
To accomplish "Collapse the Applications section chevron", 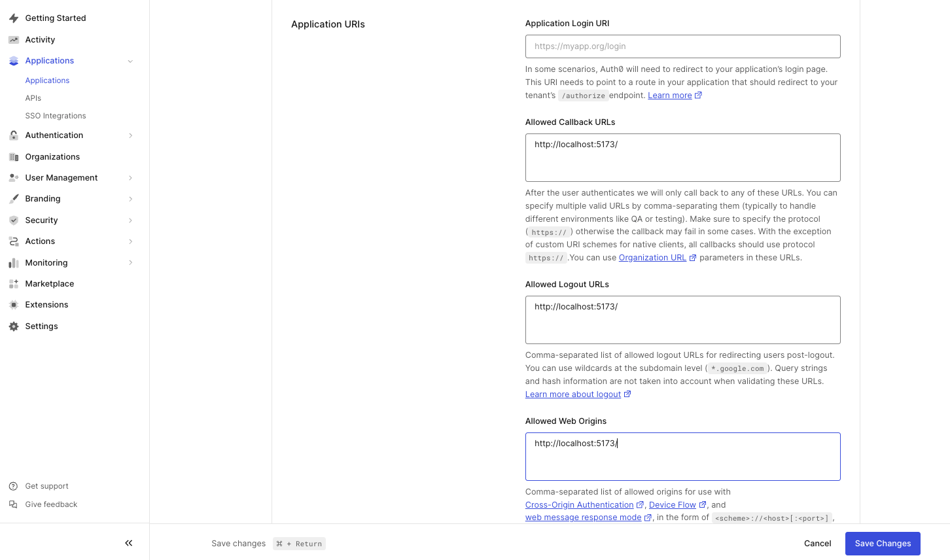I will 130,60.
